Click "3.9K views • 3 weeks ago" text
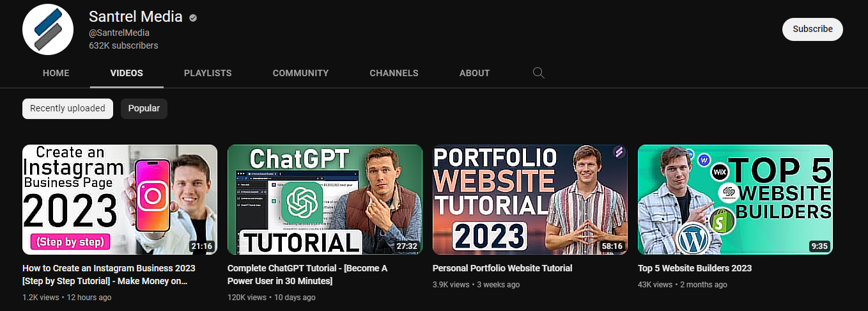 coord(476,285)
